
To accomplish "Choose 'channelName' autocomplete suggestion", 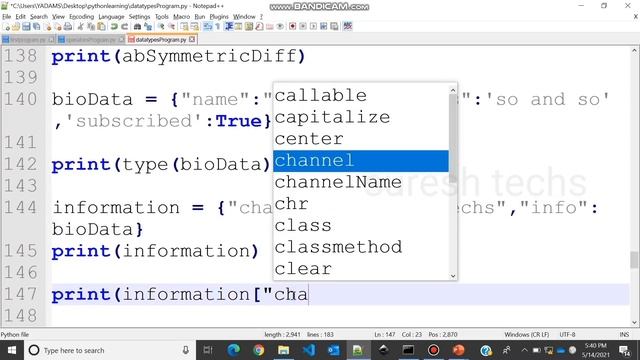I will [361, 182].
